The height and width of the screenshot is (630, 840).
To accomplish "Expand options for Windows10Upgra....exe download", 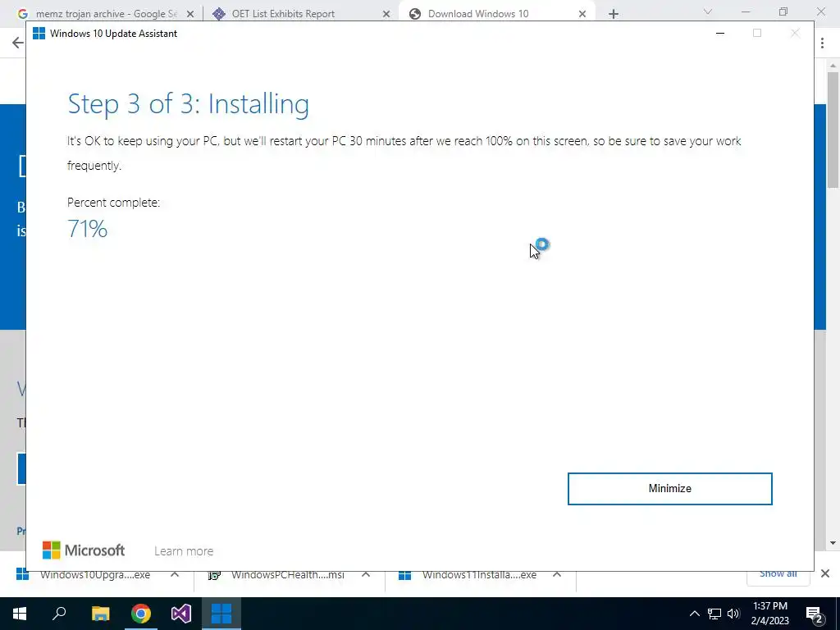I will coord(175,575).
